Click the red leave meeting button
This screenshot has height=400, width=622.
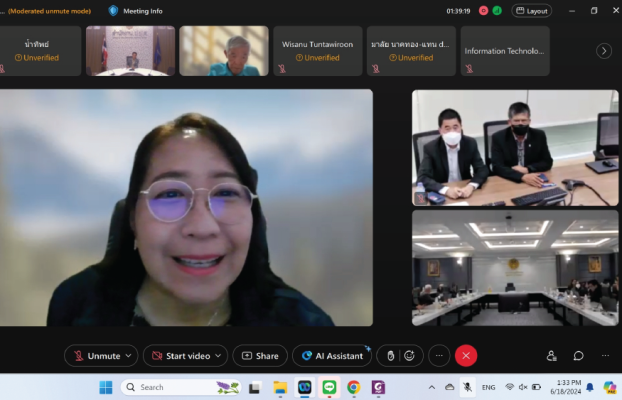point(466,356)
